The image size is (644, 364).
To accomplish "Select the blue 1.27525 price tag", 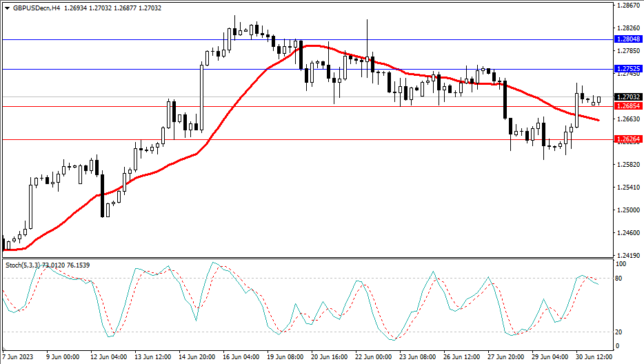I will tap(627, 70).
